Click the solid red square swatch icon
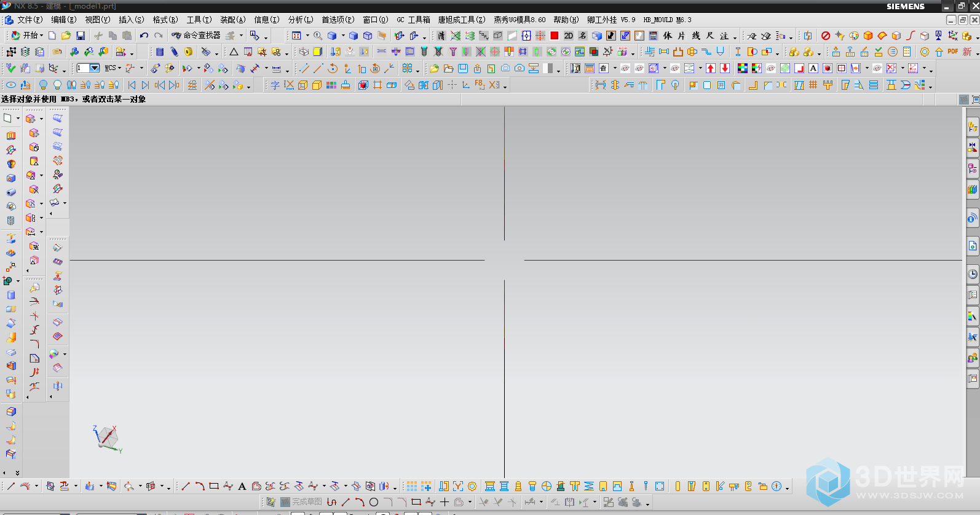 click(555, 36)
